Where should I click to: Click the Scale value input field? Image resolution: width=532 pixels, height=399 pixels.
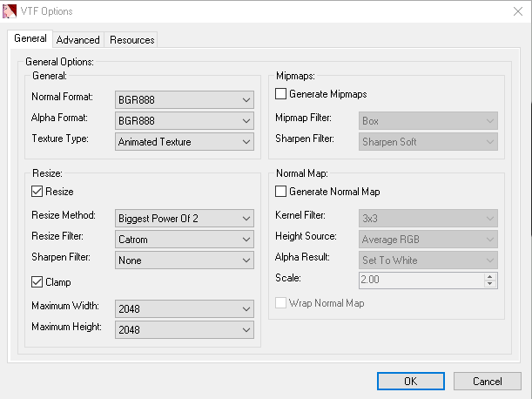[420, 281]
